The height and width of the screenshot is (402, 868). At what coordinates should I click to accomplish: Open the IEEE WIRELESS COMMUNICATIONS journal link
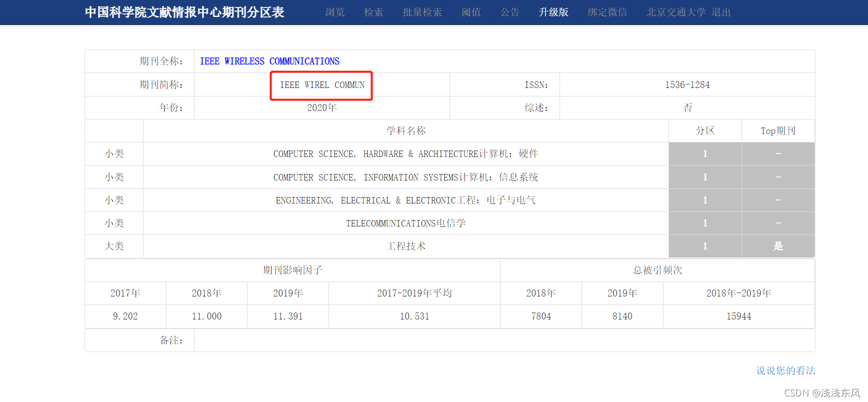(269, 61)
